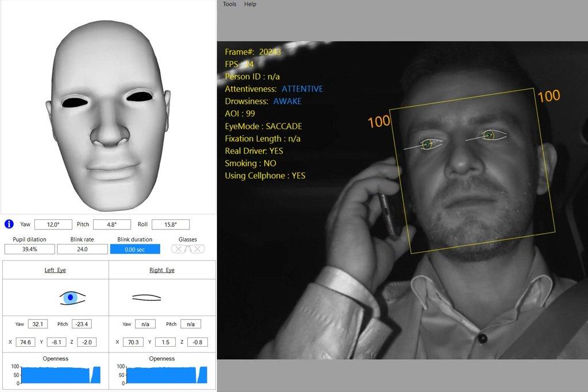Click the Right Eye header link
The image size is (588, 392).
click(x=162, y=270)
